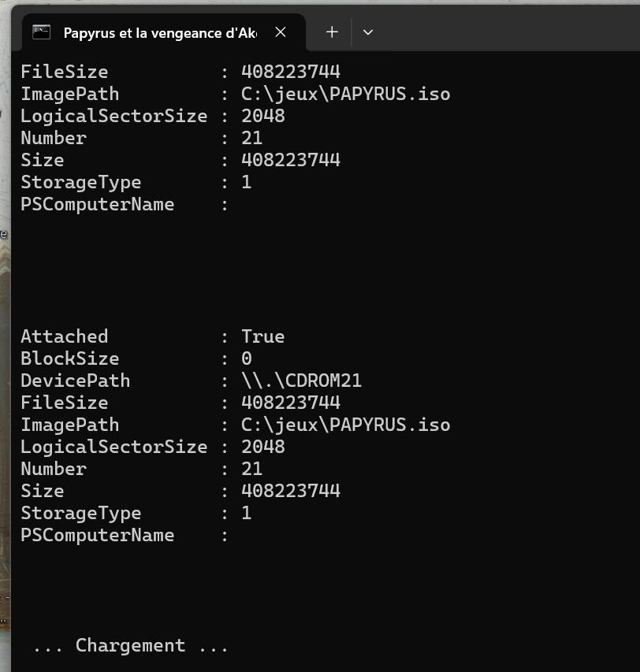Click the \\.\CDROM21 device path value

click(x=301, y=381)
